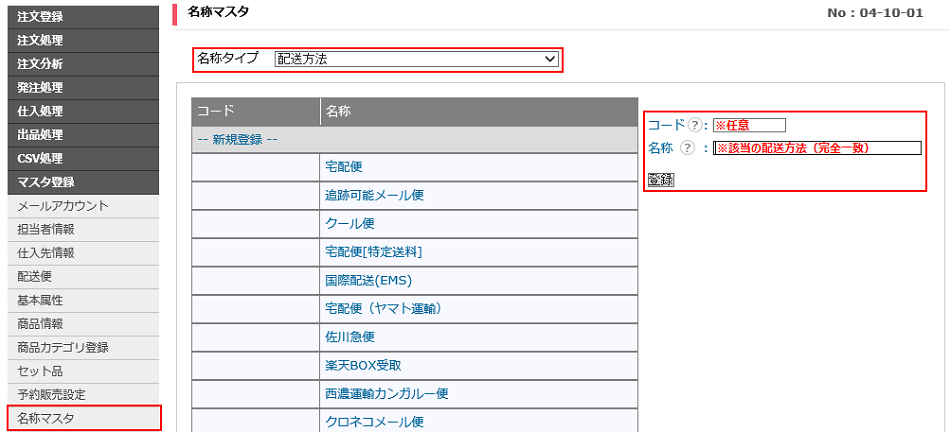
Task: Expand the 仕入処理 menu
Action: [83, 111]
